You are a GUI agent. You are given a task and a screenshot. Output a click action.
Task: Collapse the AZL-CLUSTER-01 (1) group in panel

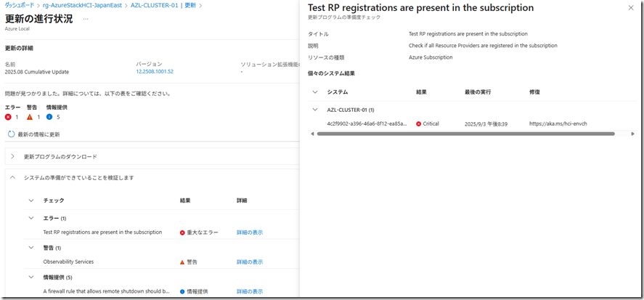click(x=315, y=110)
